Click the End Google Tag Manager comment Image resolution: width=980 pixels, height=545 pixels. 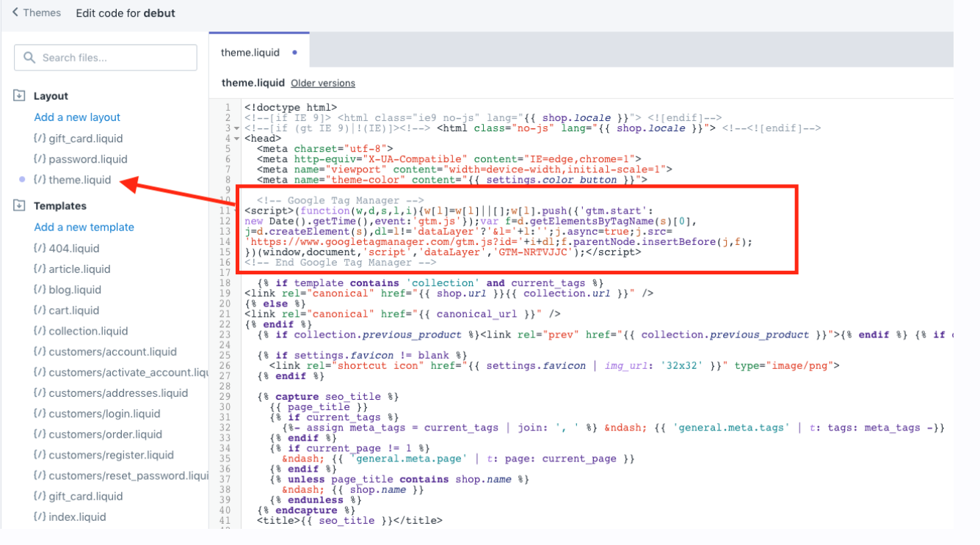coord(341,263)
